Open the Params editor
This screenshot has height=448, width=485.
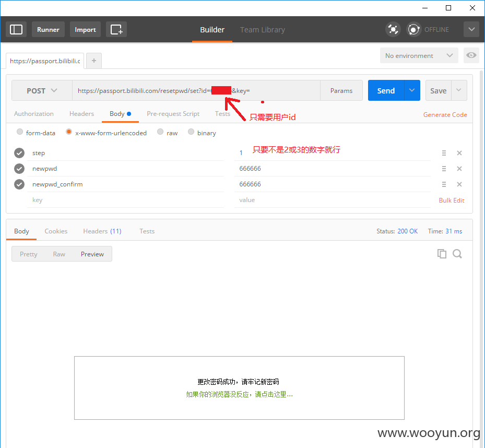pos(341,91)
